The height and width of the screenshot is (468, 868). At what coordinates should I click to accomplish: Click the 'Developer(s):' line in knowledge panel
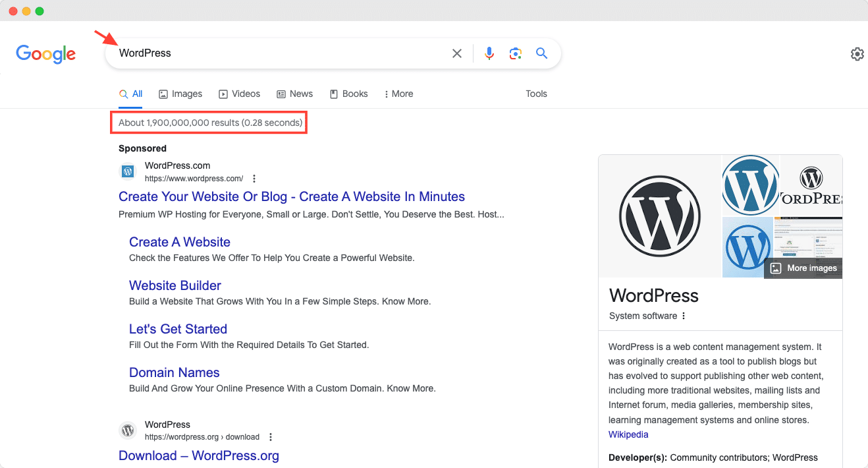(x=713, y=457)
